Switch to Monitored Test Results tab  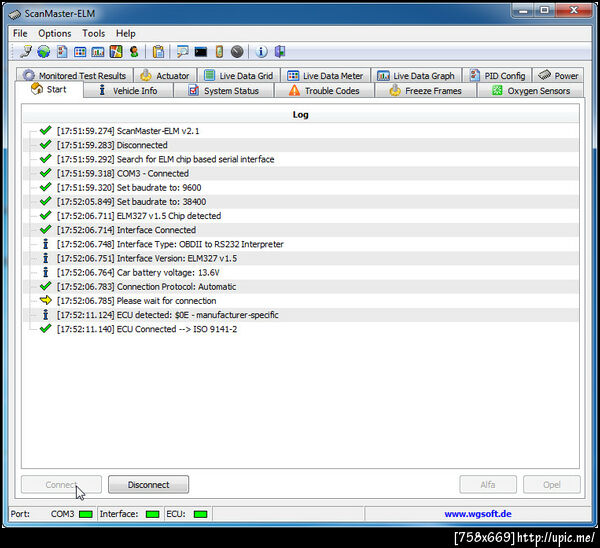[75, 75]
